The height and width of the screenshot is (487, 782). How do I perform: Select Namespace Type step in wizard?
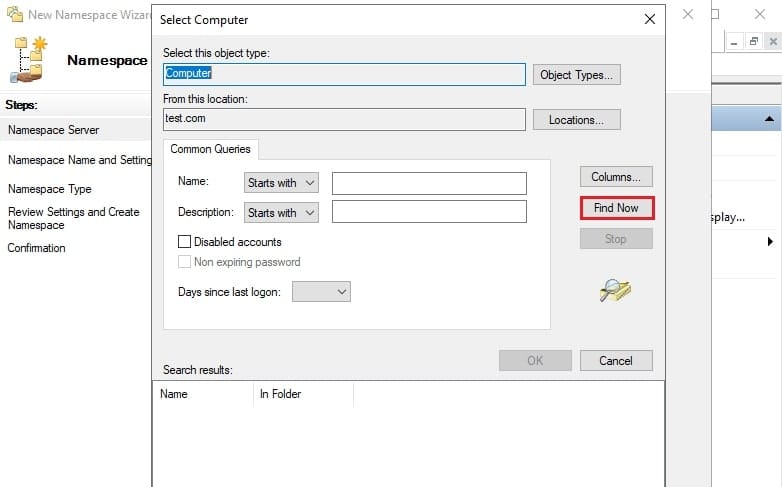[50, 189]
